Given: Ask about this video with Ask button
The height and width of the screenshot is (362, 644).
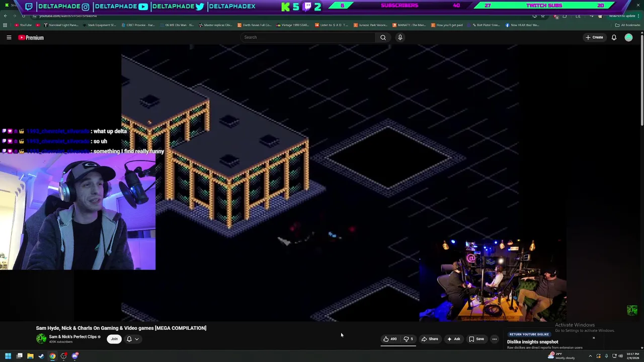Looking at the screenshot, I should tap(453, 339).
